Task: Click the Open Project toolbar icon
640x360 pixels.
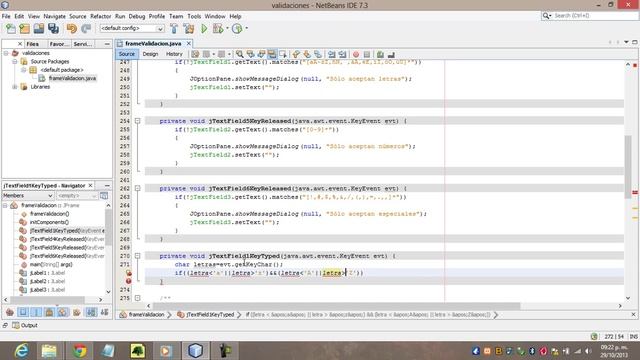Action: (39, 29)
